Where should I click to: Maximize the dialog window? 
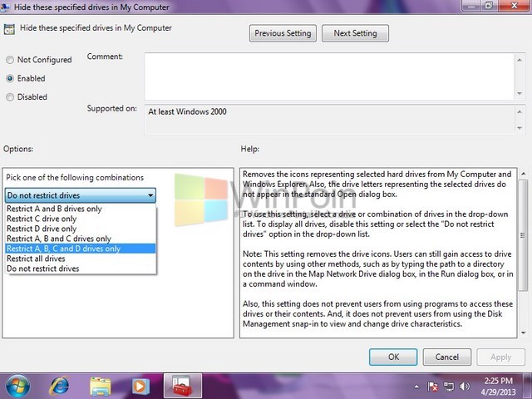(x=489, y=6)
